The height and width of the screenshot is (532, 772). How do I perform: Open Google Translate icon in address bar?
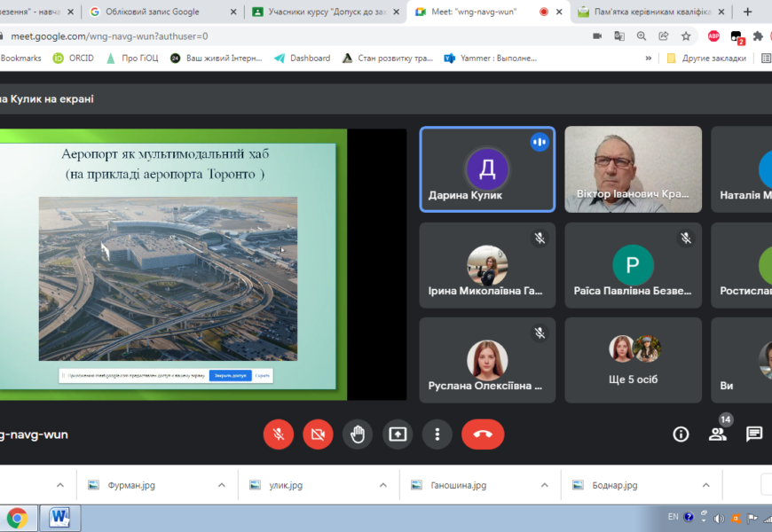619,36
